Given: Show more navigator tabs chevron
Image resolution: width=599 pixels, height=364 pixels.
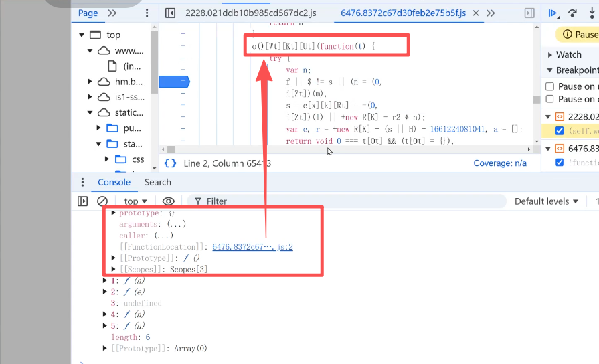Looking at the screenshot, I should [x=112, y=13].
